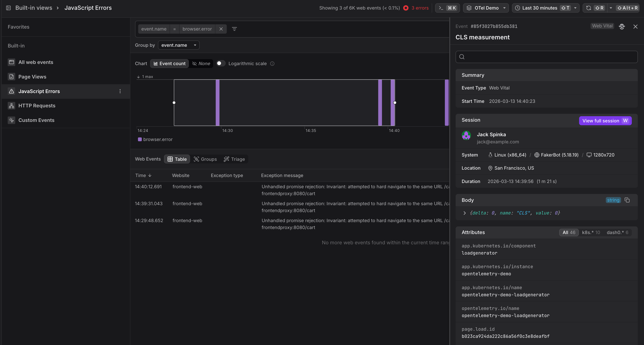644x345 pixels.
Task: Click the chart selection right handle
Action: (395, 103)
